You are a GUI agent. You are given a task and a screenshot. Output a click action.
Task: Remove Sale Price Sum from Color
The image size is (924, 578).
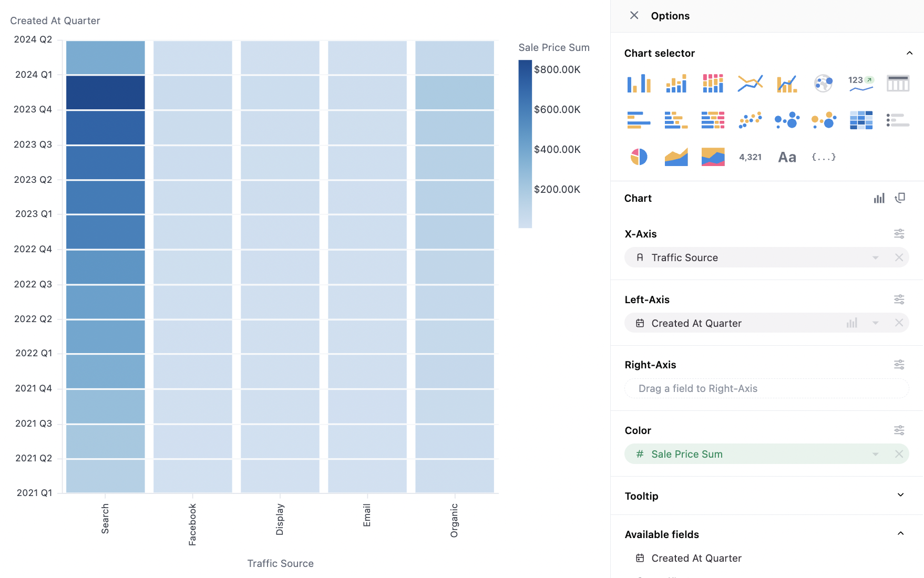[x=899, y=454]
